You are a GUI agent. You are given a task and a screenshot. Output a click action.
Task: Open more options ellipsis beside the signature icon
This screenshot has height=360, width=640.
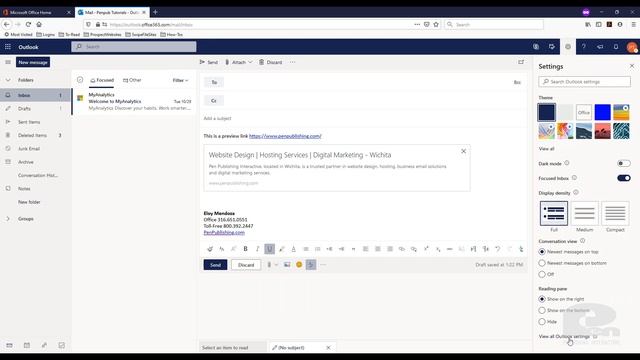(x=323, y=264)
